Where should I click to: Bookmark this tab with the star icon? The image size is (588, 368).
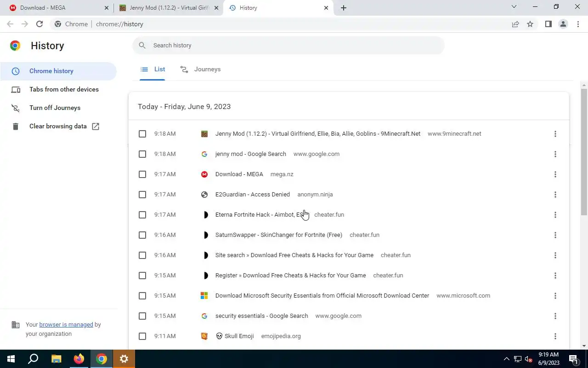tap(530, 24)
